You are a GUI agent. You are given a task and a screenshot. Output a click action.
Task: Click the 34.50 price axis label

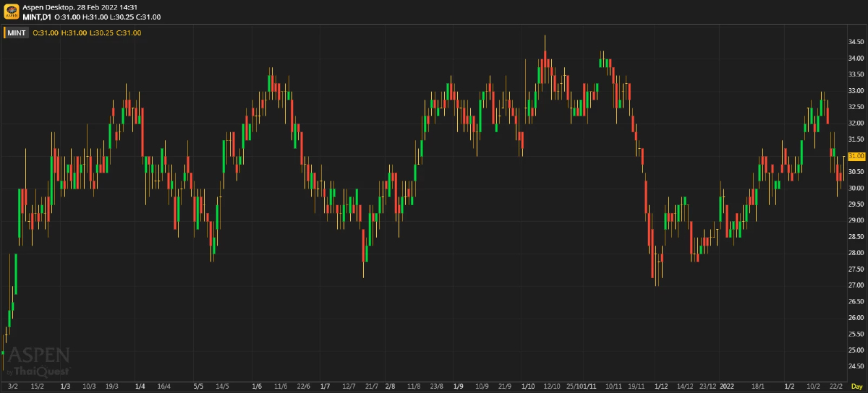pos(856,42)
